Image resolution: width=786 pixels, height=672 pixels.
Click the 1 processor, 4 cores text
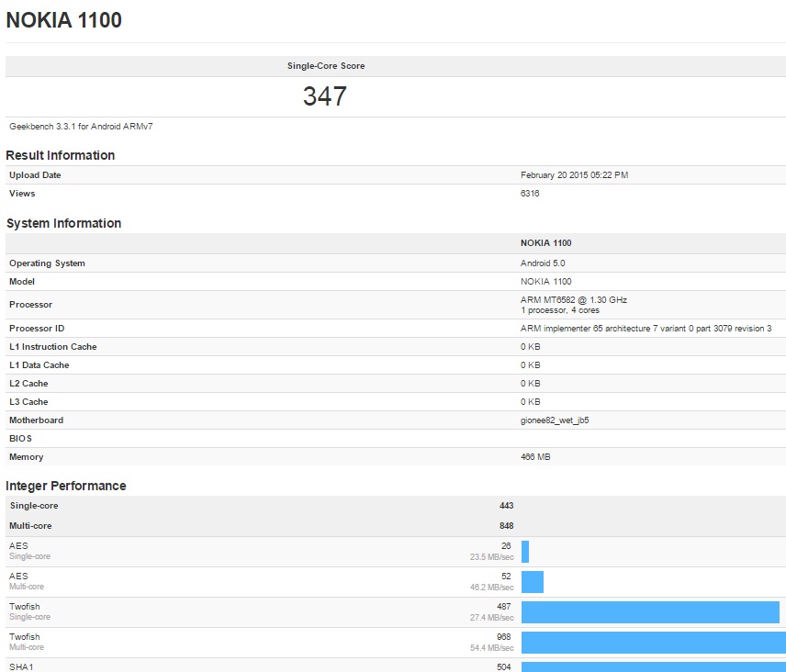coord(560,310)
